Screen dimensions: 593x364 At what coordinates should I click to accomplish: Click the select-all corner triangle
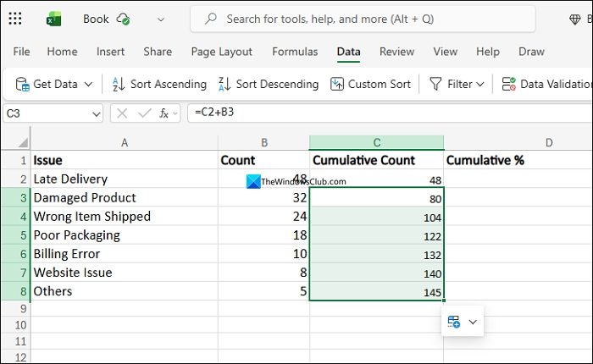click(23, 142)
